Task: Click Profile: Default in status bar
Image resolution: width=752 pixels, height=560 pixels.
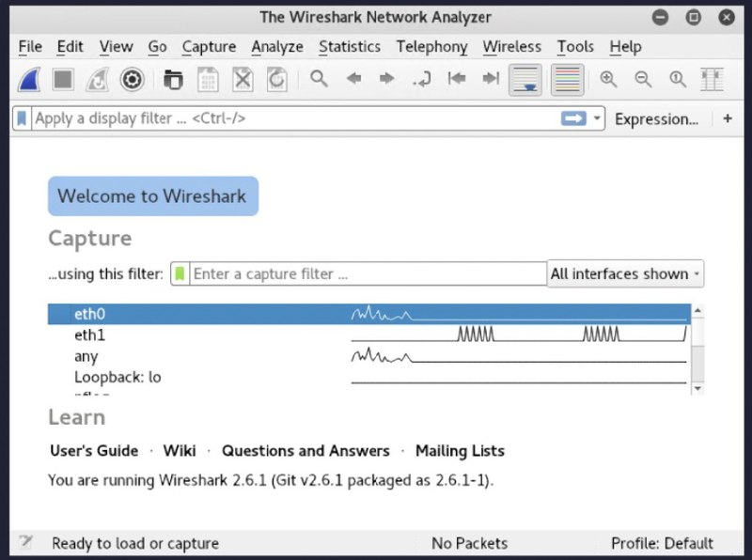Action: 662,543
